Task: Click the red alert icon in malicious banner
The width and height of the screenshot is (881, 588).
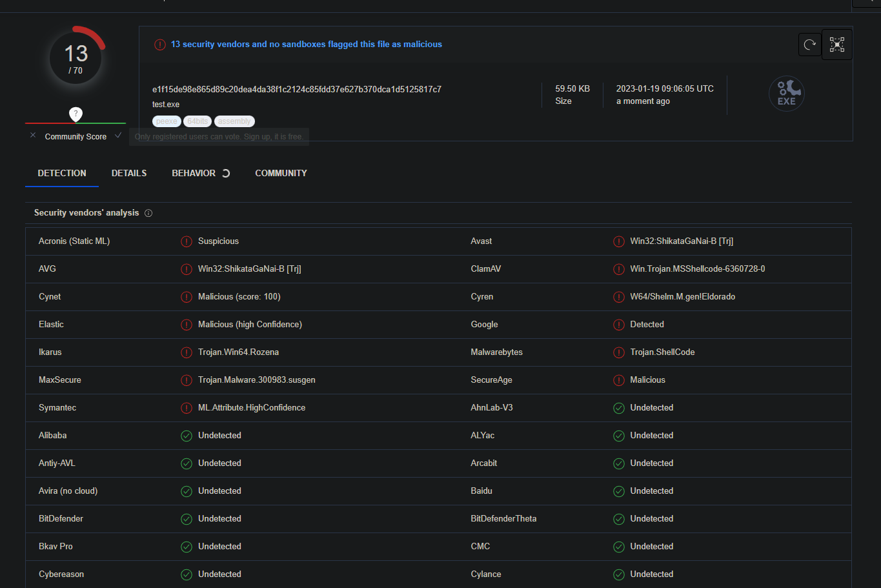Action: pyautogui.click(x=159, y=45)
